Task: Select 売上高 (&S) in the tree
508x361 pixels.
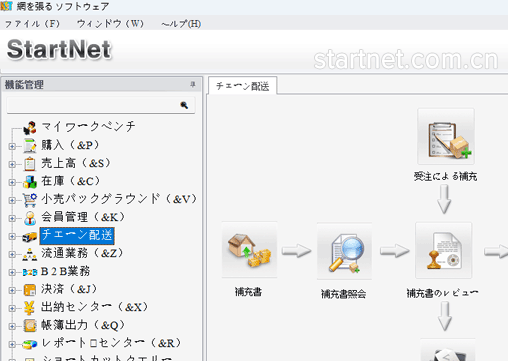Action: pos(76,163)
